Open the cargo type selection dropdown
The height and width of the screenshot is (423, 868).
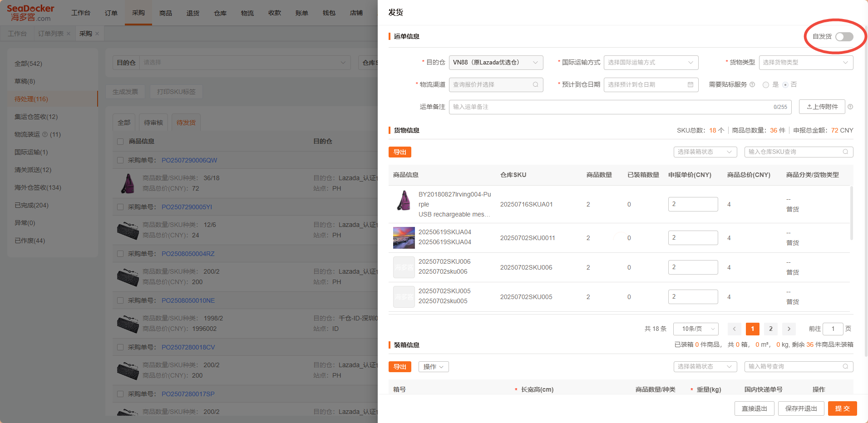[x=805, y=62]
